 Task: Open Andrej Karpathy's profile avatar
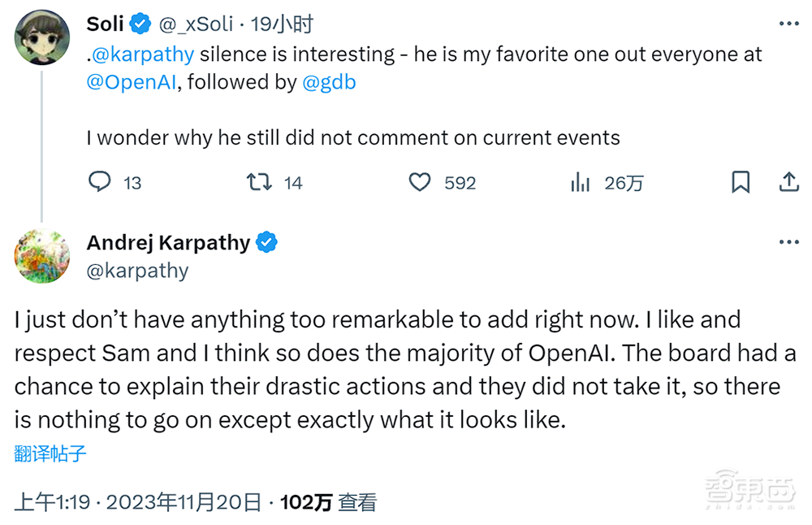point(42,256)
